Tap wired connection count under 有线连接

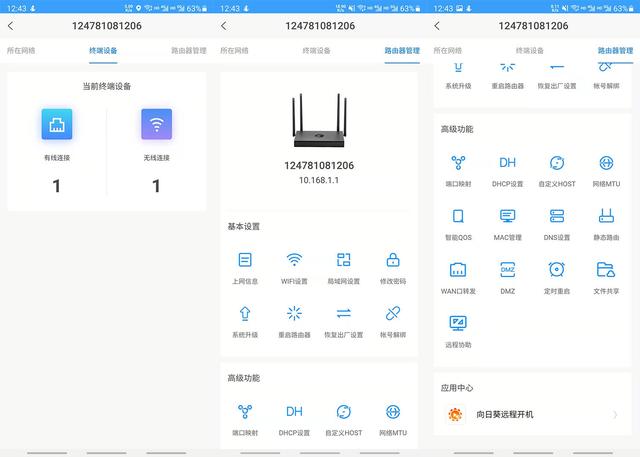pyautogui.click(x=57, y=186)
